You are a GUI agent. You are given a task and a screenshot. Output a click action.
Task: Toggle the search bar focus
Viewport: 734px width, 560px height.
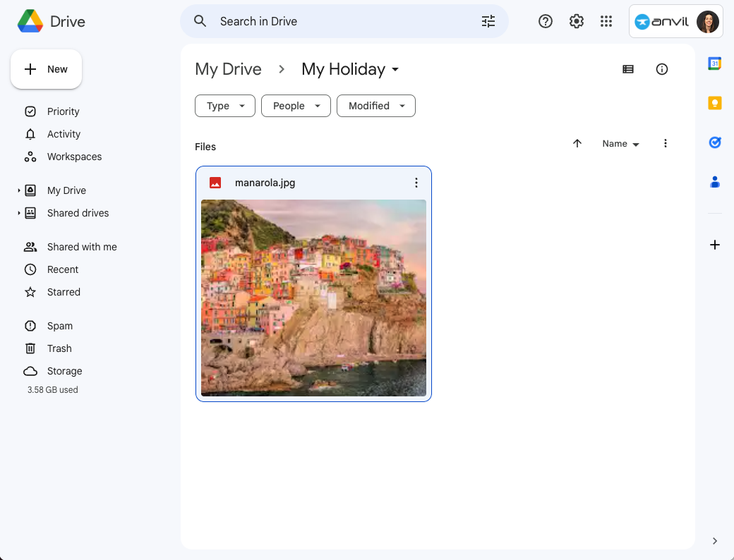coord(318,21)
